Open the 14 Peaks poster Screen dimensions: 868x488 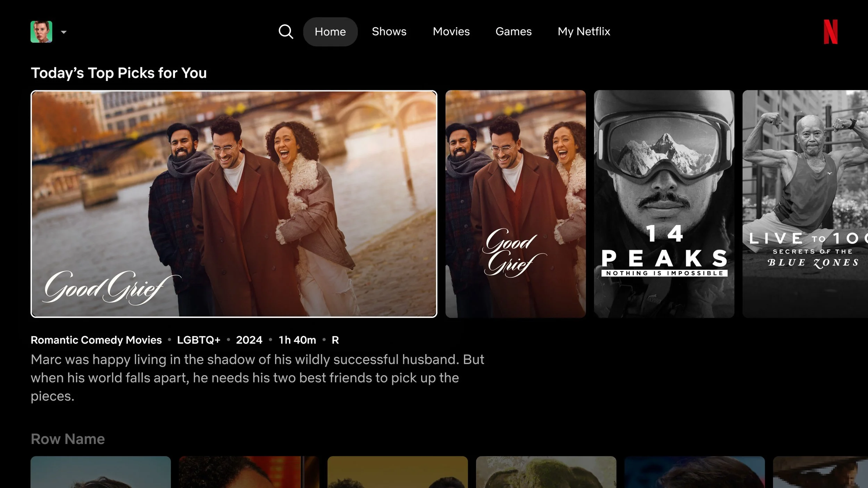tap(664, 204)
